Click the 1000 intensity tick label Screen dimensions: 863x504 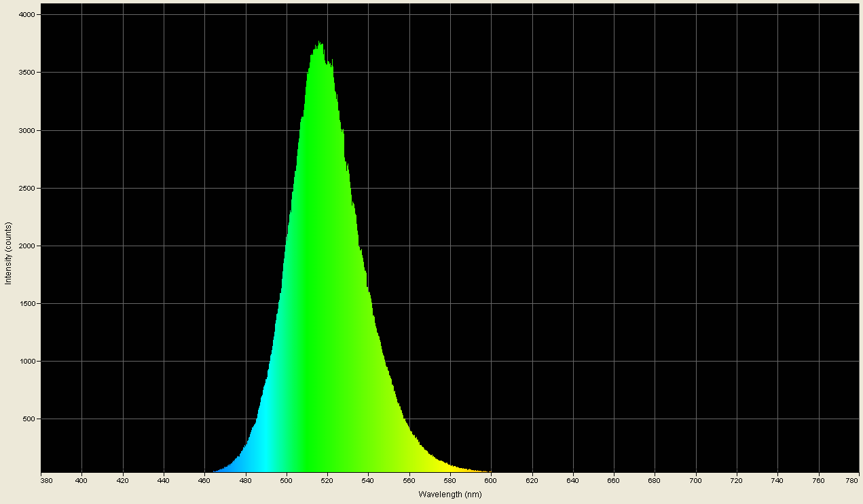pyautogui.click(x=29, y=362)
